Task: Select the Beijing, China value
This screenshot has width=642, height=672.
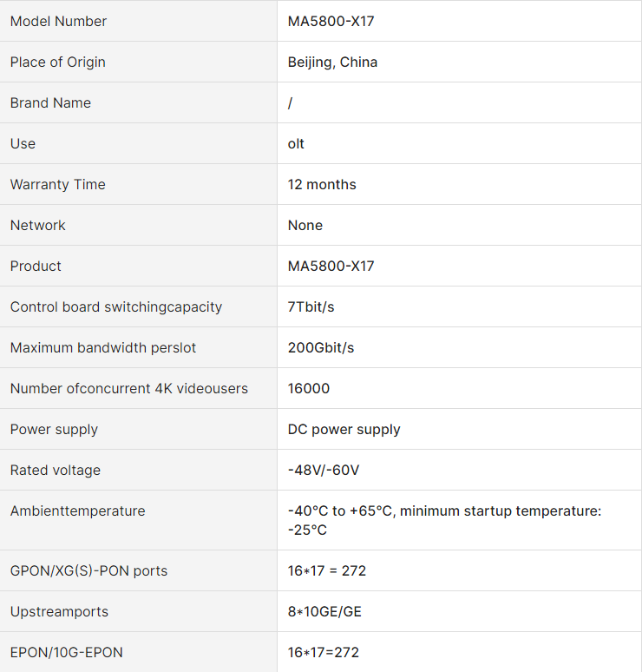Action: [x=332, y=63]
